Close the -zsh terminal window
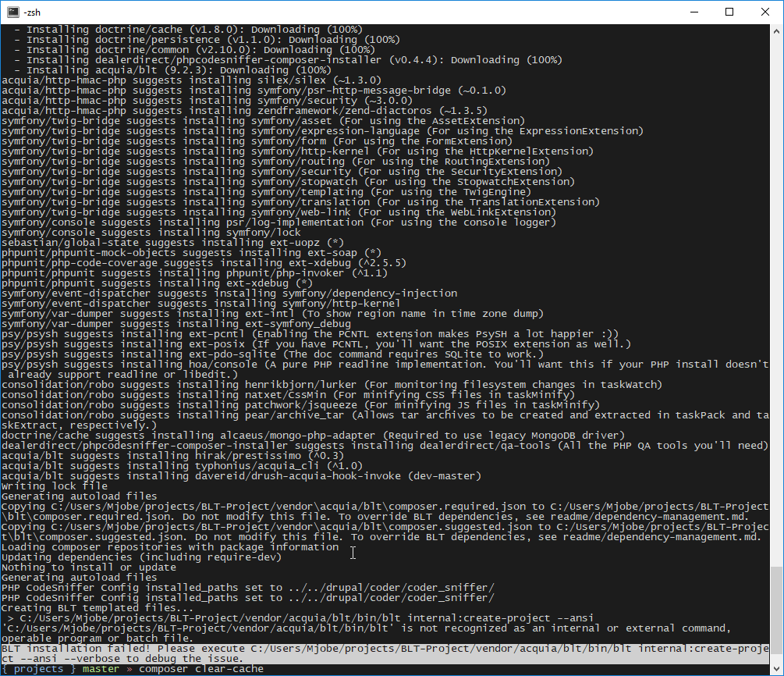The image size is (784, 676). click(x=765, y=12)
